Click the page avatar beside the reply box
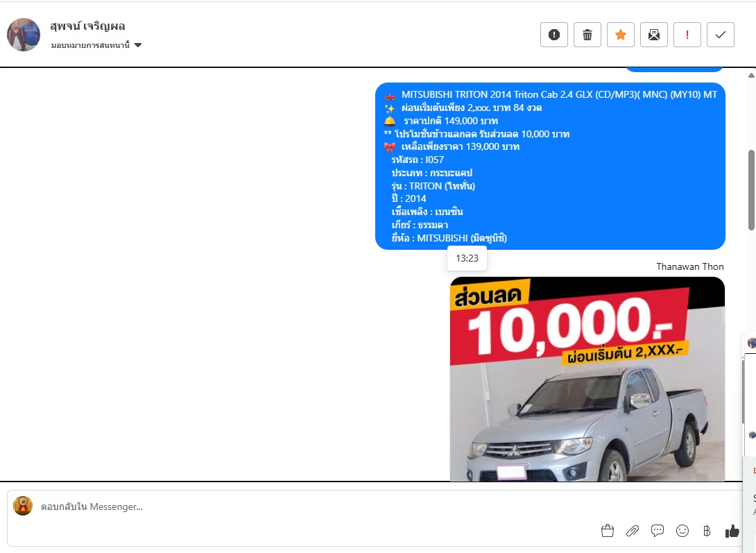756x553 pixels. tap(23, 506)
